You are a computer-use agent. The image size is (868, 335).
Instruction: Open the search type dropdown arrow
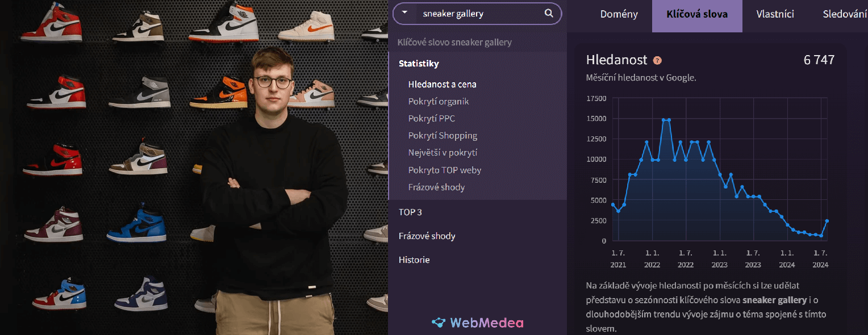click(x=404, y=12)
